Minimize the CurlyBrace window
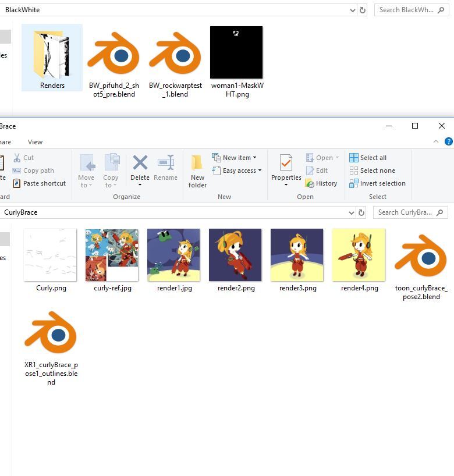 389,126
